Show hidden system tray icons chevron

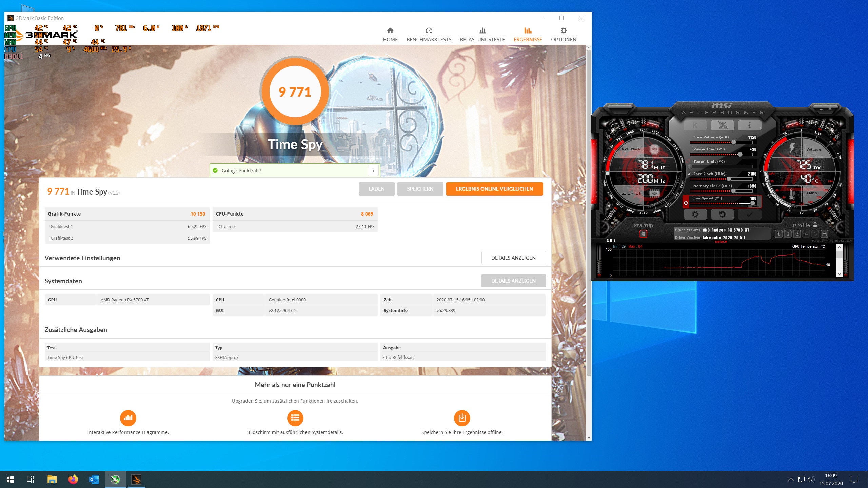click(791, 479)
